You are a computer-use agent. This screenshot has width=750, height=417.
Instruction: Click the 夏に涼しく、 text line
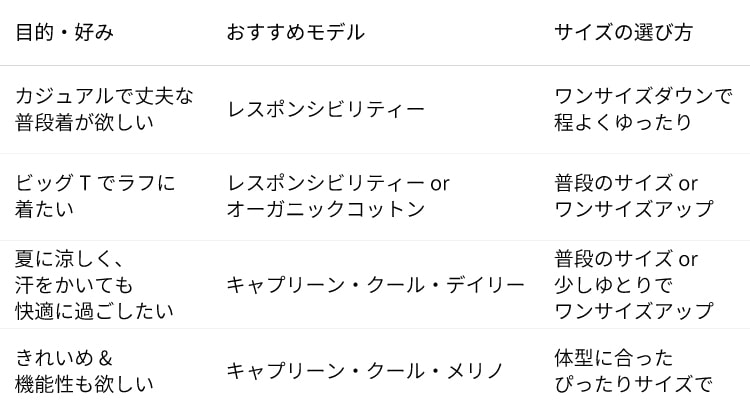(x=69, y=259)
